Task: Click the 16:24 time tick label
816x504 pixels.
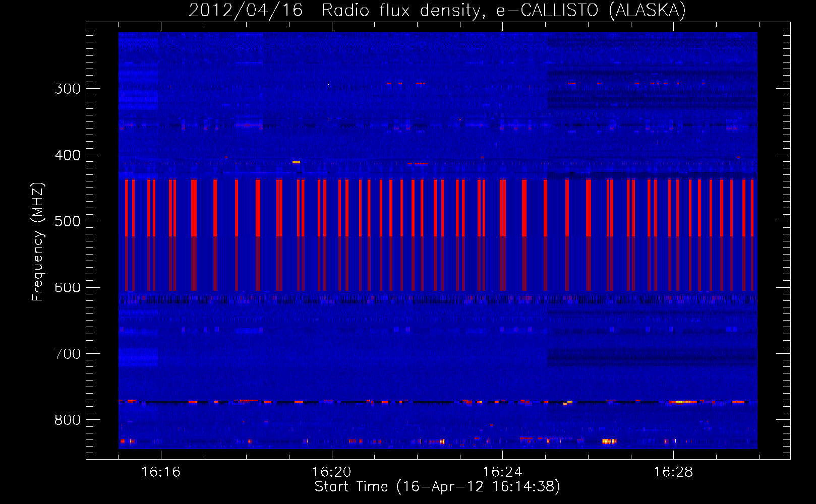Action: tap(502, 472)
